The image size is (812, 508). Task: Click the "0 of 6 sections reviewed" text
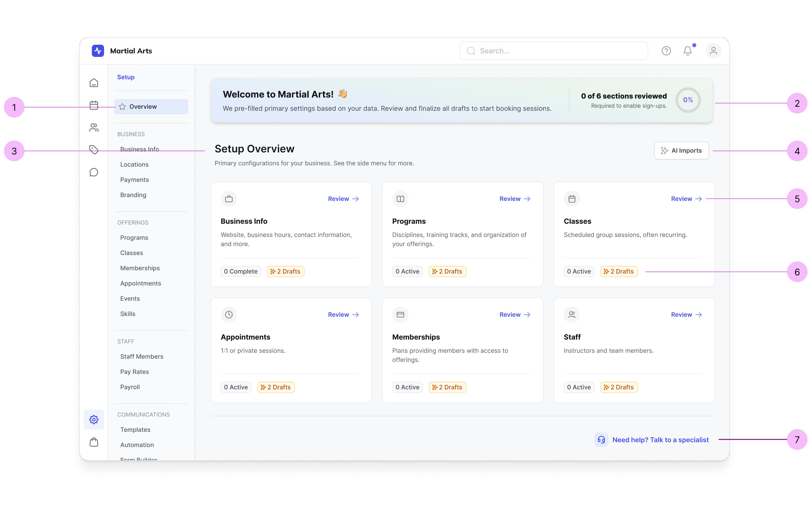624,96
